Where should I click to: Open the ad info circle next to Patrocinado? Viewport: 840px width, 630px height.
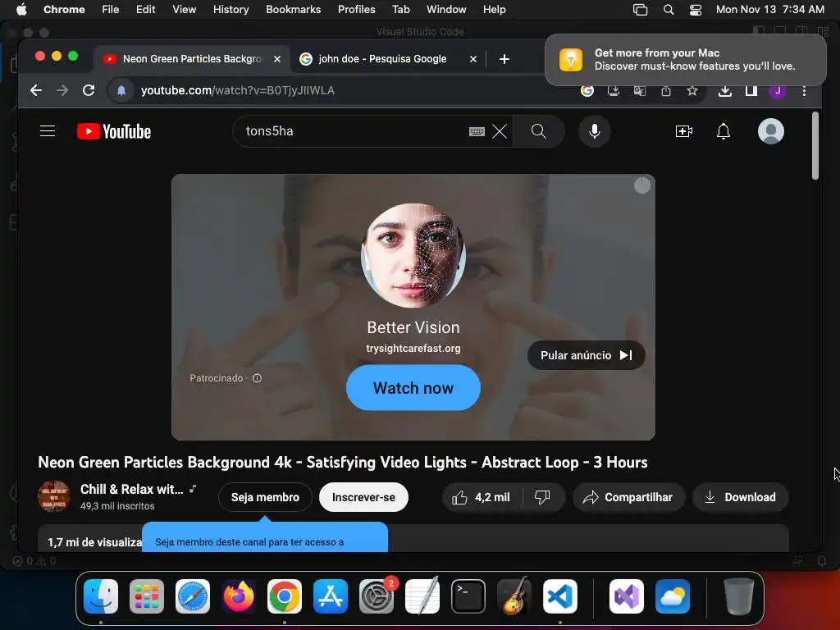257,378
